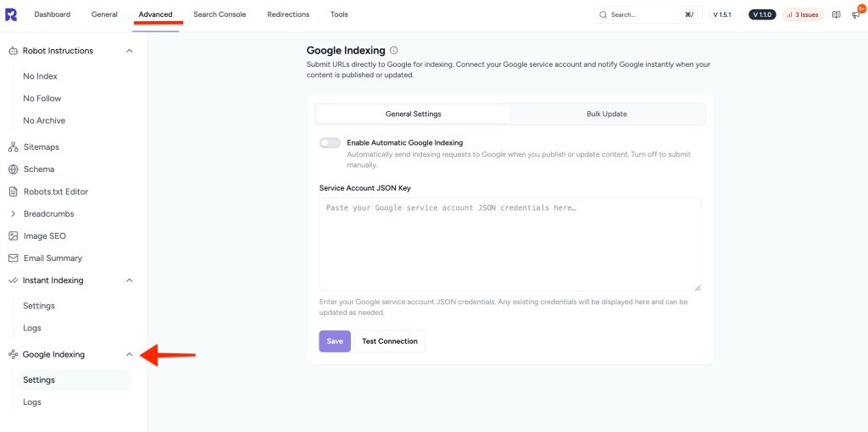
Task: Collapse the Robot Instructions section
Action: click(130, 51)
